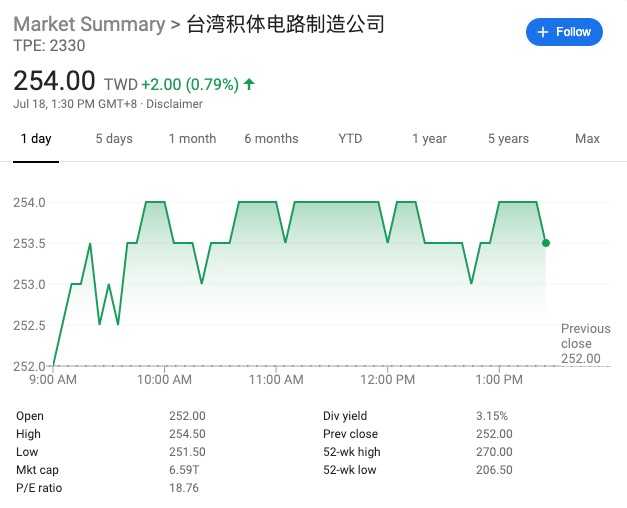
Task: Click the Follow button
Action: (x=564, y=32)
